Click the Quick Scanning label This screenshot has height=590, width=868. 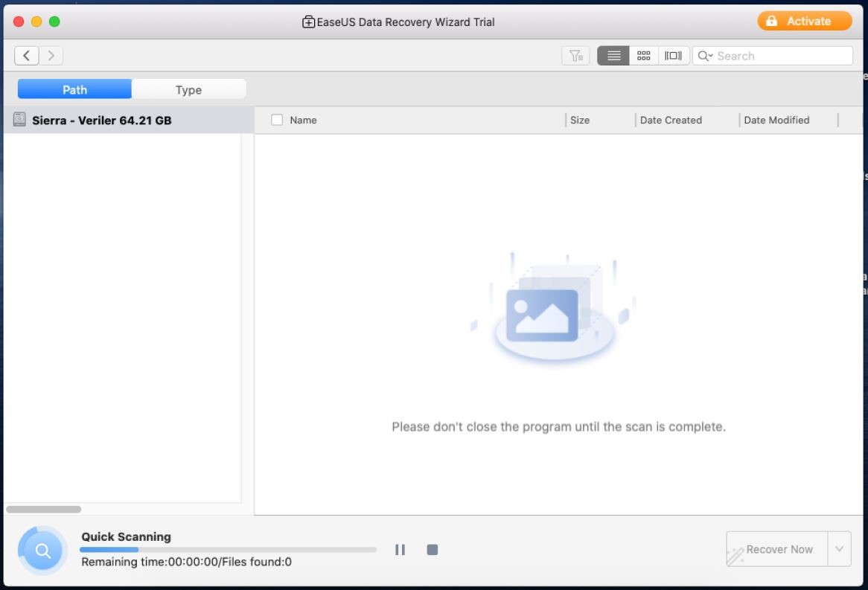(x=127, y=536)
